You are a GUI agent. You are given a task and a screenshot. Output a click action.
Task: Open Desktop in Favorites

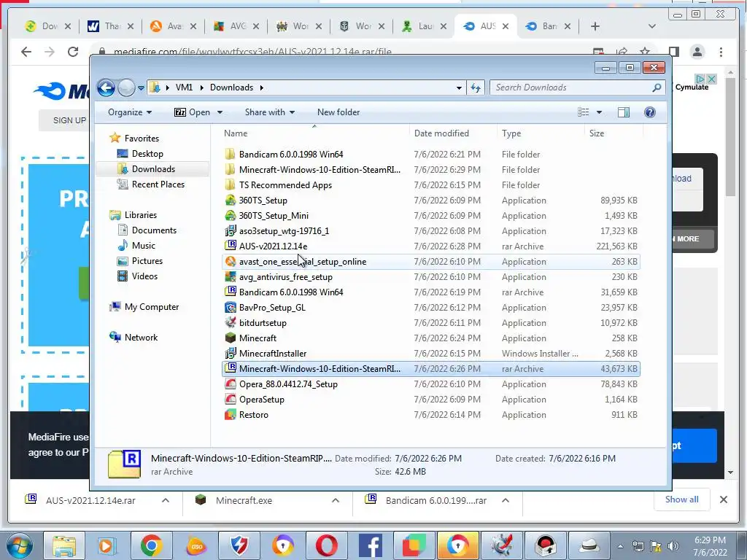pyautogui.click(x=147, y=154)
